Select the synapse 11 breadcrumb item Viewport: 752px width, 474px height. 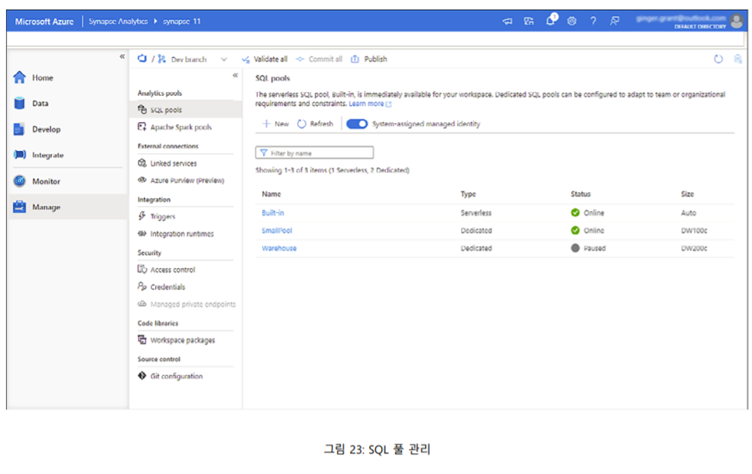click(182, 21)
